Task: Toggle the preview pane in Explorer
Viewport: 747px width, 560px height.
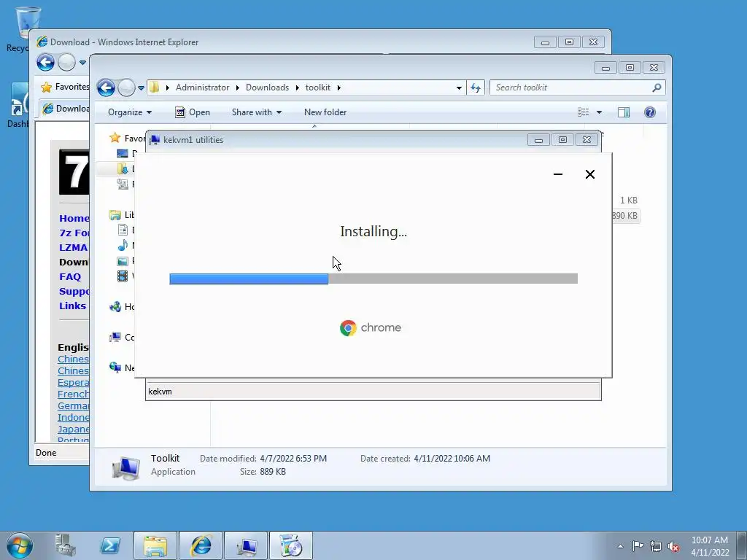Action: 624,112
